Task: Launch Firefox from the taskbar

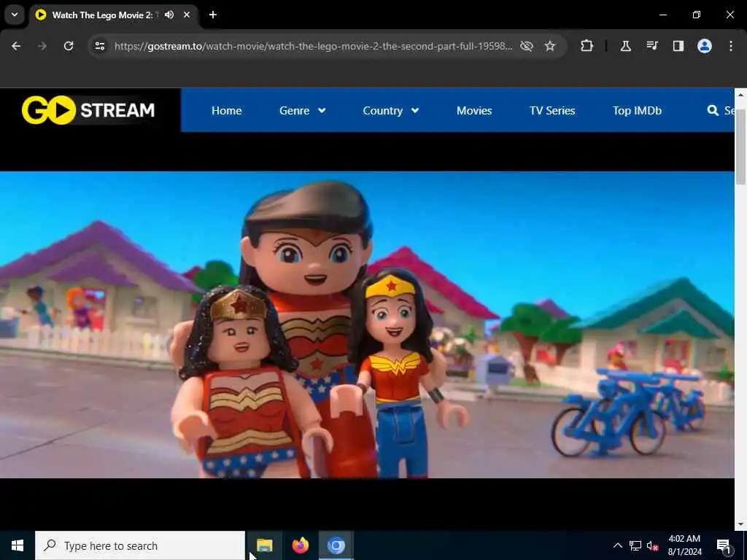Action: (300, 545)
